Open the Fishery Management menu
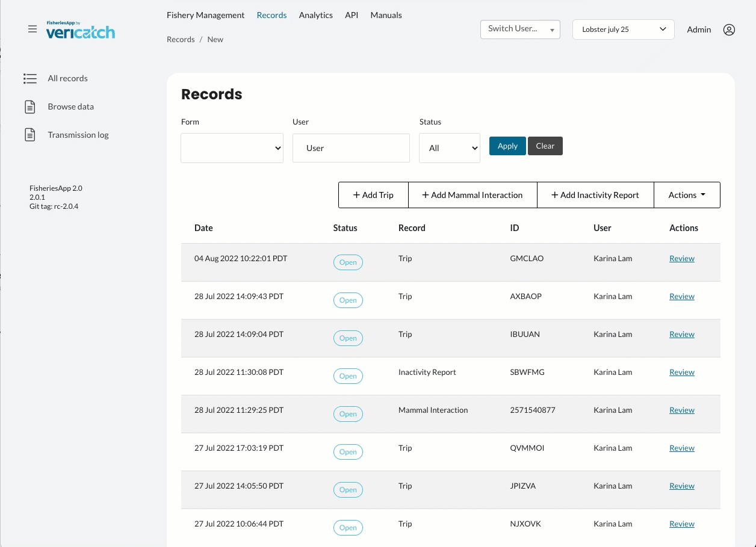This screenshot has width=756, height=547. [205, 15]
